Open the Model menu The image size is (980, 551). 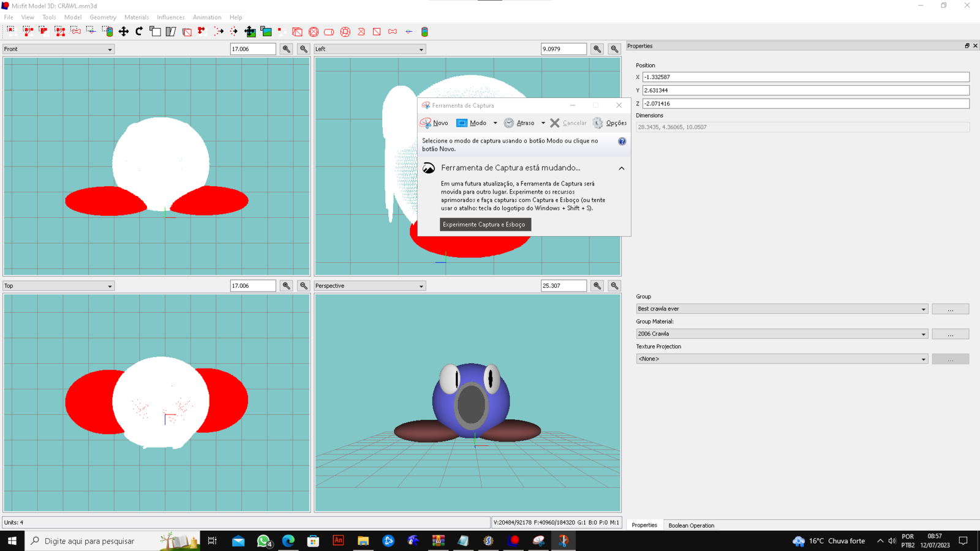73,17
